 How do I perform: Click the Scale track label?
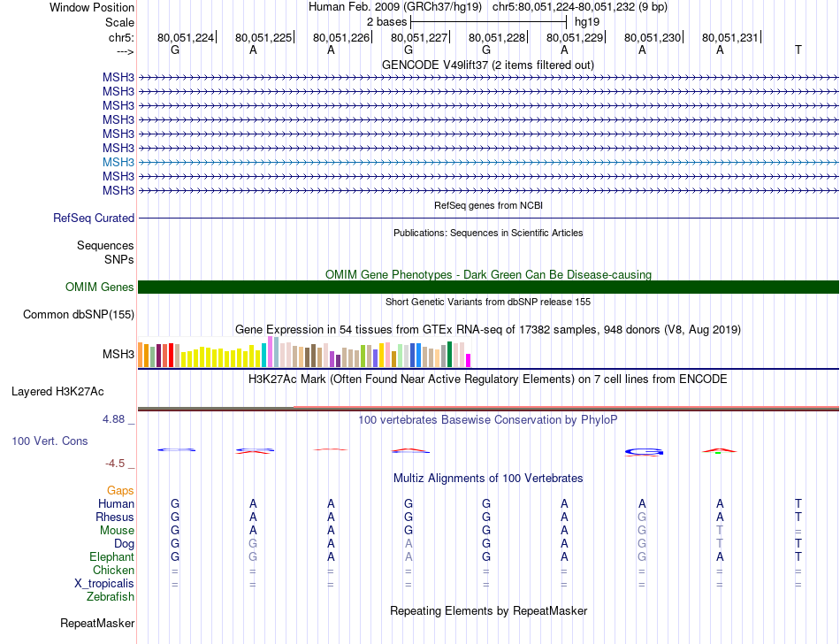point(119,22)
